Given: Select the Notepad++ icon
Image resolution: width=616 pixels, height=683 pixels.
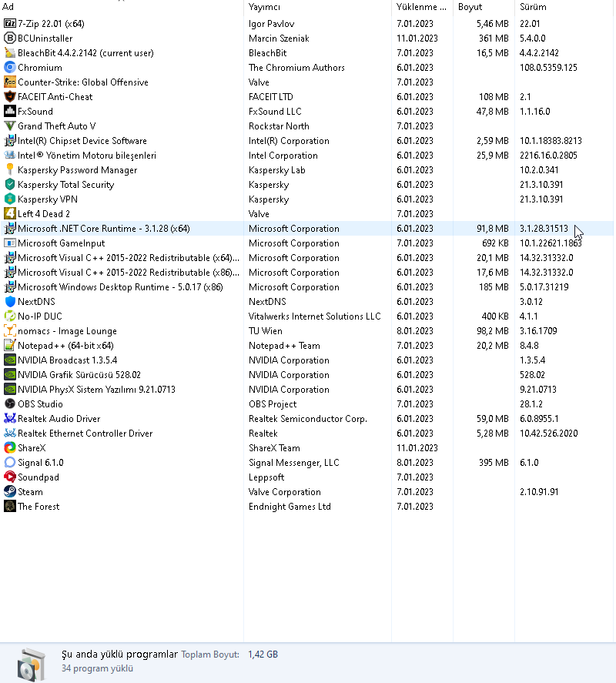Looking at the screenshot, I should (x=9, y=346).
